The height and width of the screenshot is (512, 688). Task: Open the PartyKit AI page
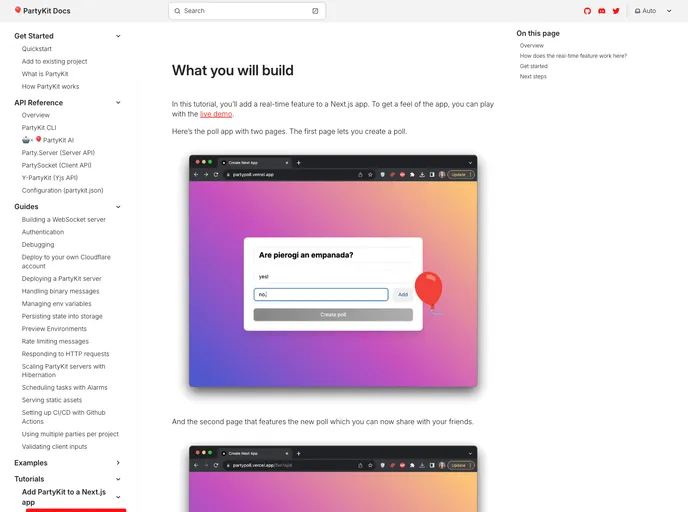[x=48, y=140]
